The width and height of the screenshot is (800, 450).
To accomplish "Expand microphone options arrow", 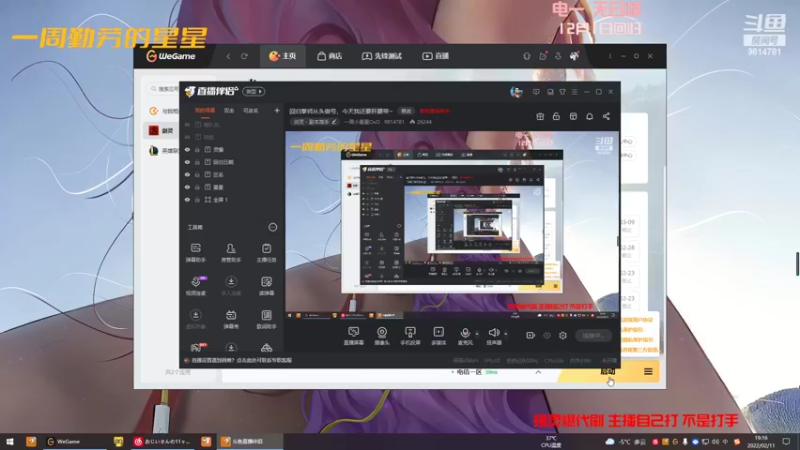I will [477, 334].
